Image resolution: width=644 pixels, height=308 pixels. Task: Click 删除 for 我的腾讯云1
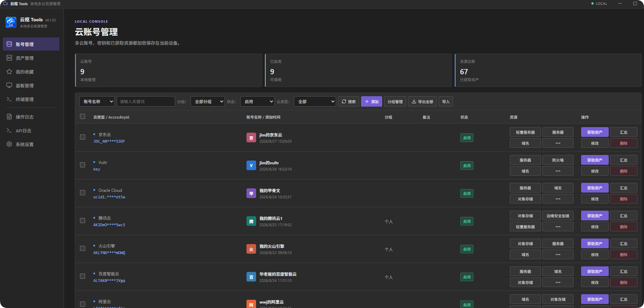point(624,227)
